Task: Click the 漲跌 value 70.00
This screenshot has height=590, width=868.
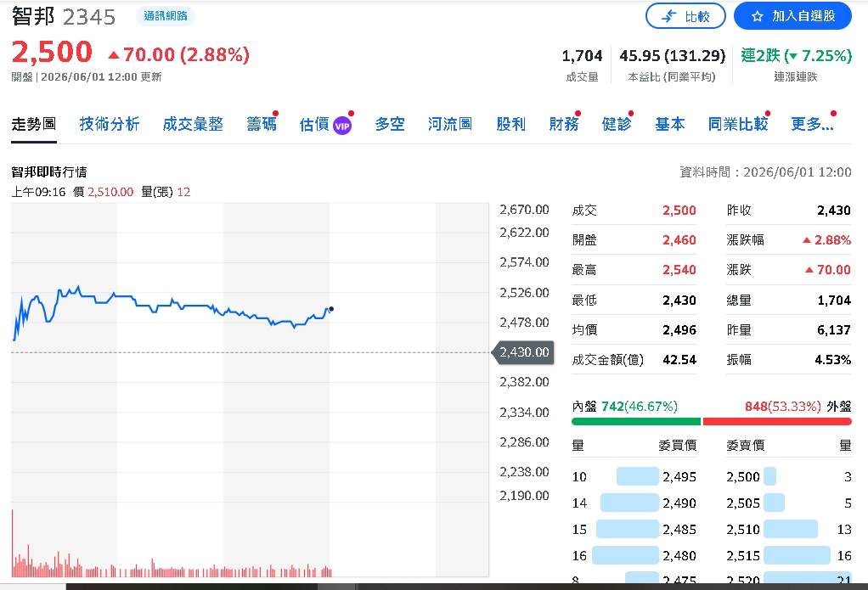Action: coord(827,270)
